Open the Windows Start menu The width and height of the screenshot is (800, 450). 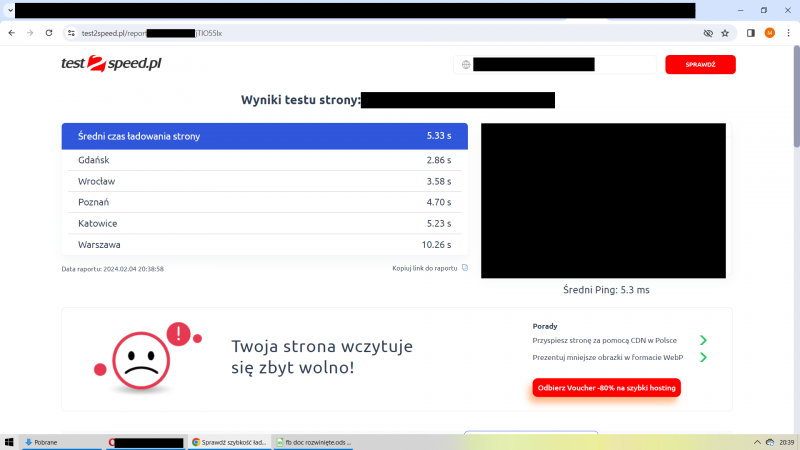point(9,442)
